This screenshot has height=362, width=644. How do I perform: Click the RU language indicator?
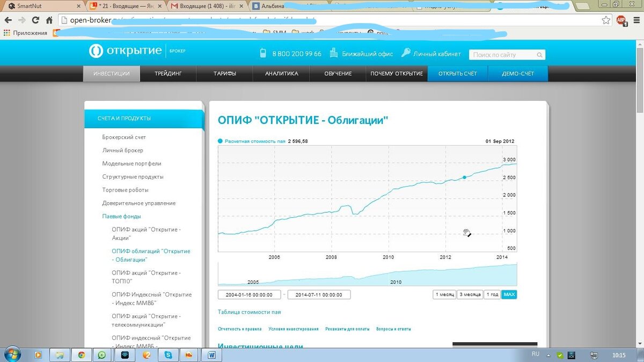535,354
